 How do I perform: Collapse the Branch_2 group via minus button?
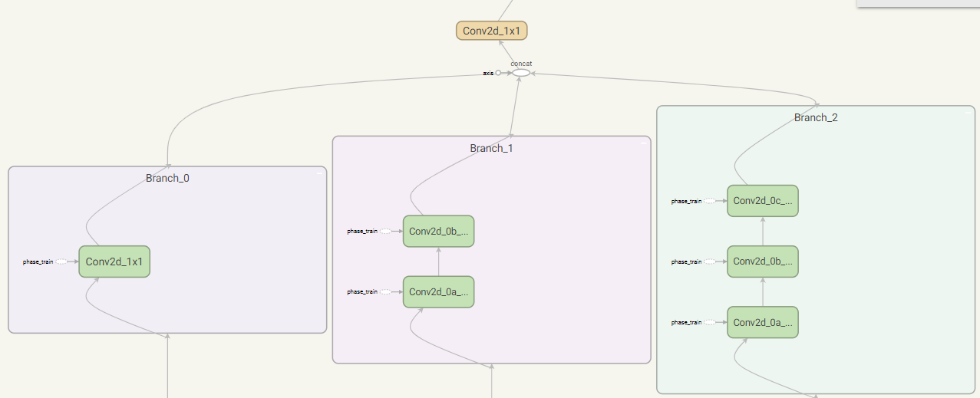click(x=968, y=112)
